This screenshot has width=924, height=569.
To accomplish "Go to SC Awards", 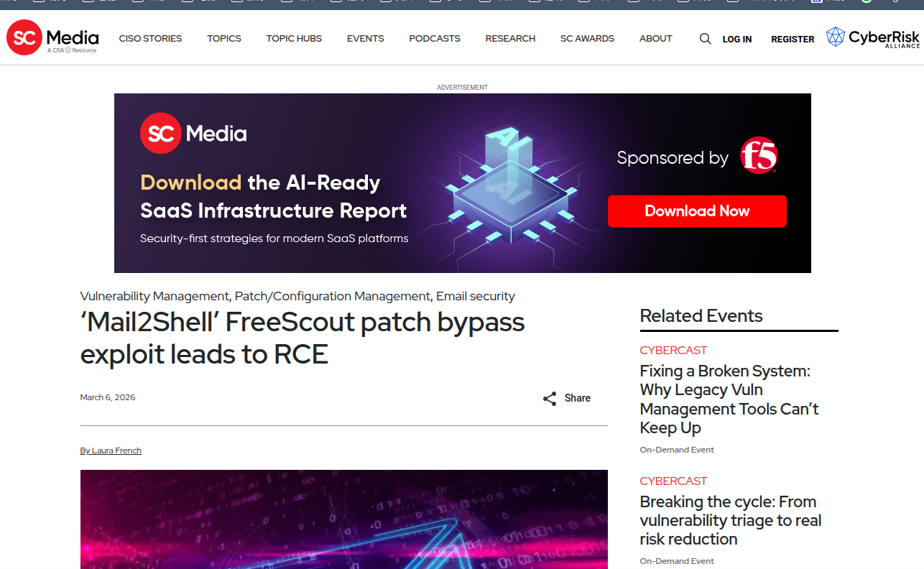I will (x=588, y=39).
